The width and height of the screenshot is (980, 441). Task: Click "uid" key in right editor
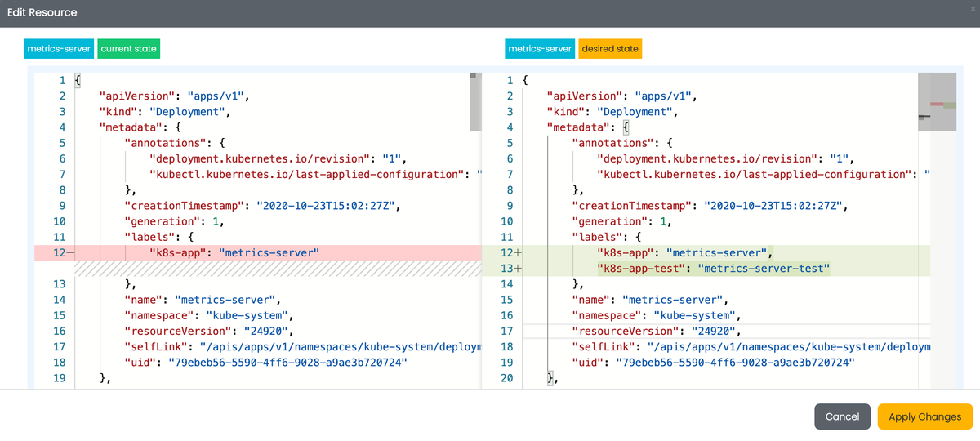587,362
